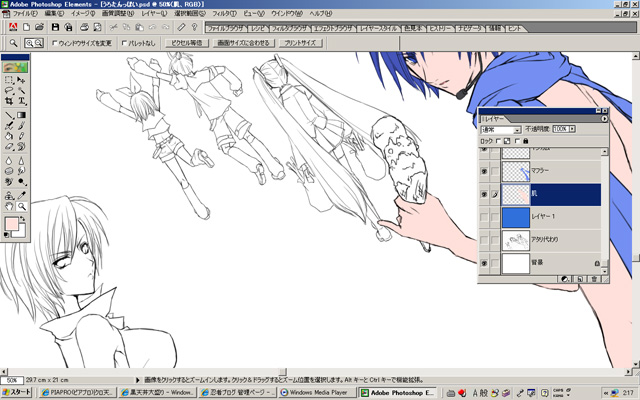Select the Rectangular Marquee tool

[9, 80]
